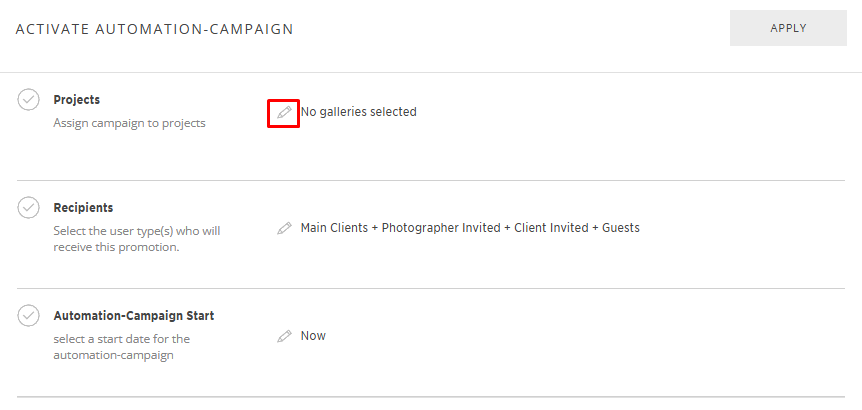Click the Projects step checkmark circle
This screenshot has width=862, height=410.
(x=29, y=100)
